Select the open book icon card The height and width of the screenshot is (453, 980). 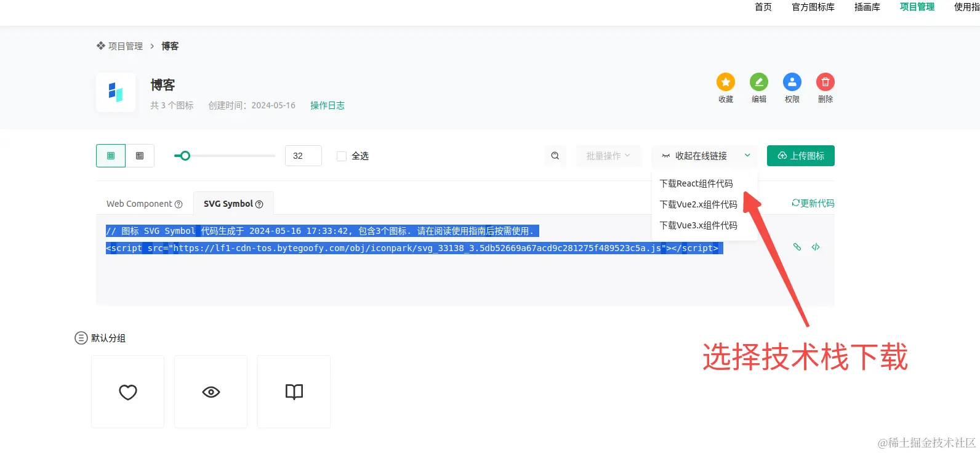pos(294,391)
